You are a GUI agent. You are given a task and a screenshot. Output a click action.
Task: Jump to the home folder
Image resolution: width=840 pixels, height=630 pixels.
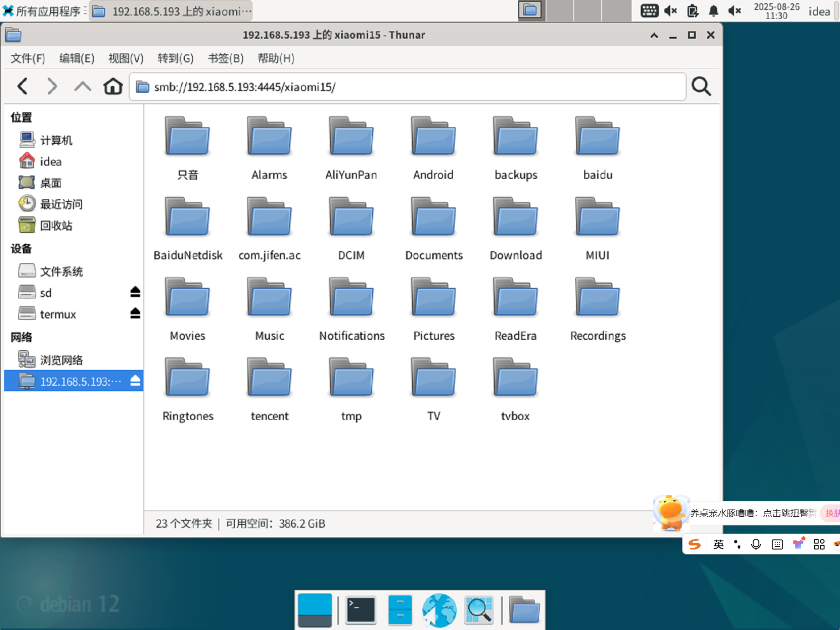(113, 86)
